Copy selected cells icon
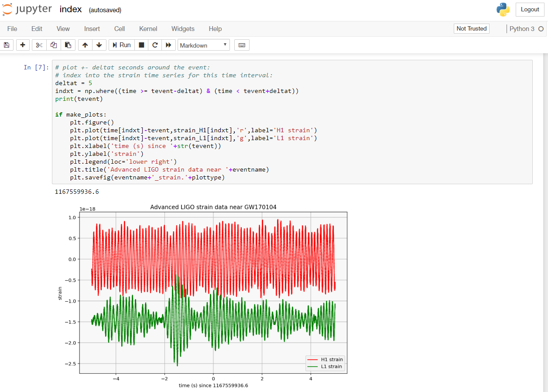548x392 pixels. pyautogui.click(x=54, y=45)
